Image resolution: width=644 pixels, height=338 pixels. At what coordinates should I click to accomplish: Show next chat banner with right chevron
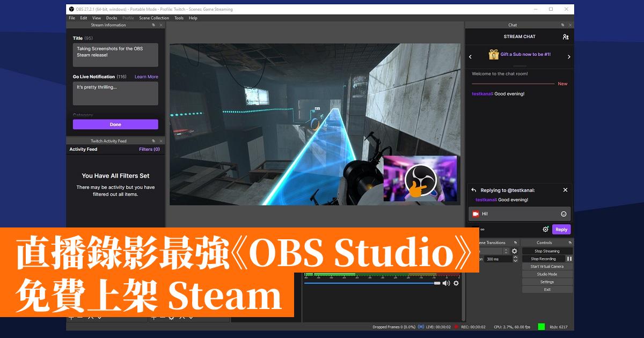569,56
